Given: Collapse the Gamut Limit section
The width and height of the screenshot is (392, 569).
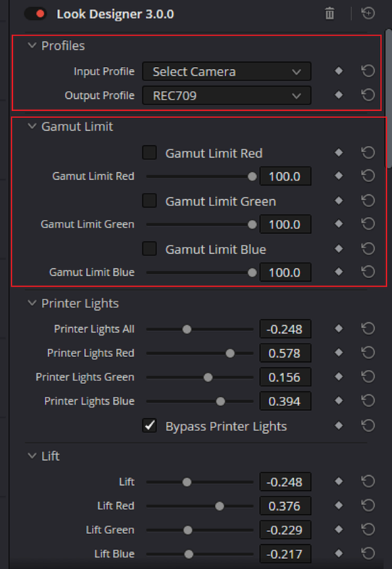Looking at the screenshot, I should (x=32, y=127).
